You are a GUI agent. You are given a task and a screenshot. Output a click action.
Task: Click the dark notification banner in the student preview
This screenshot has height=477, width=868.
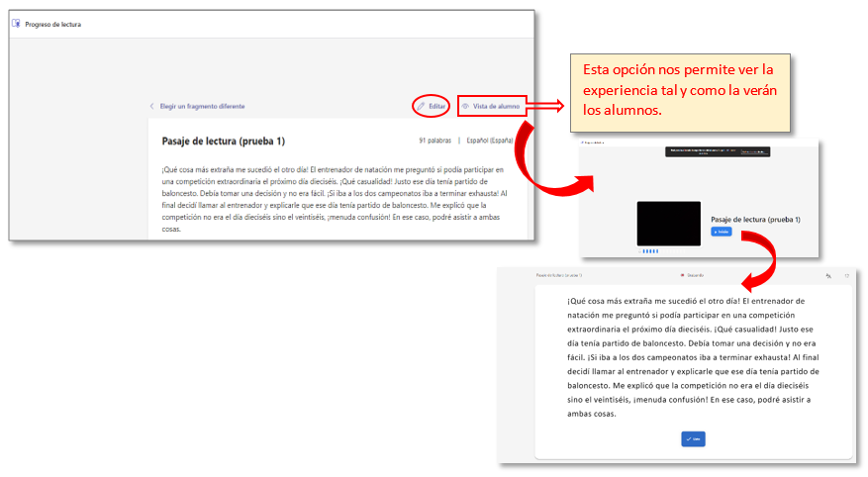pyautogui.click(x=718, y=151)
